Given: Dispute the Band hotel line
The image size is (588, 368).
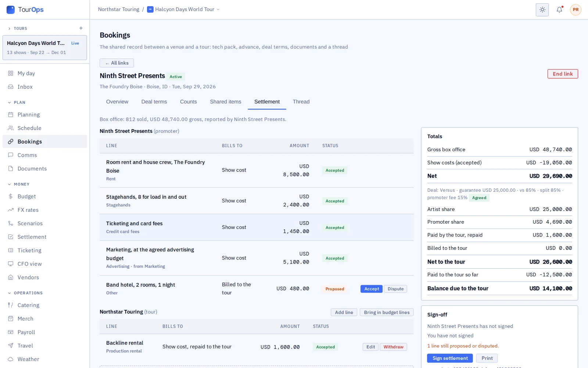Looking at the screenshot, I should pos(395,289).
